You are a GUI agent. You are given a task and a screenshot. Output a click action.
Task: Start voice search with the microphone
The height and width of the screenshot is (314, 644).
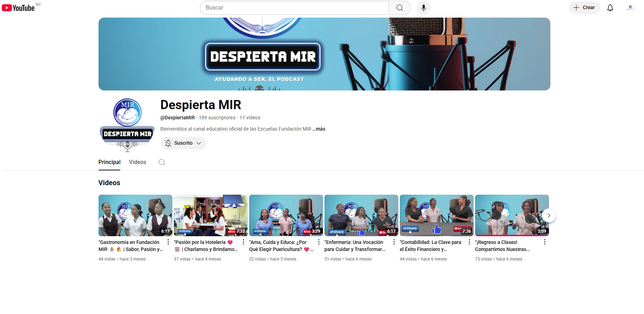point(424,8)
